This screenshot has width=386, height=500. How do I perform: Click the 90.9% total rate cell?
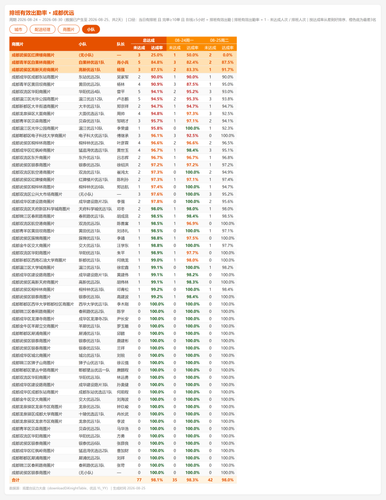[157, 84]
